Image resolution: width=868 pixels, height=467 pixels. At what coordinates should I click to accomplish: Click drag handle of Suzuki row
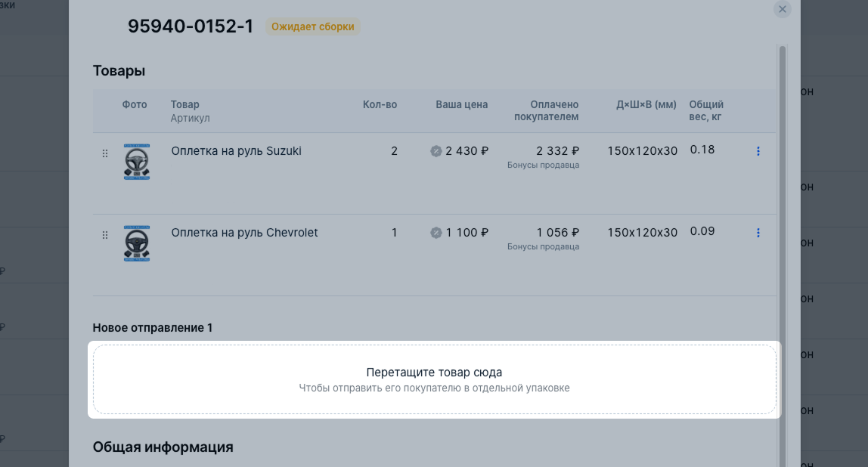coord(105,153)
